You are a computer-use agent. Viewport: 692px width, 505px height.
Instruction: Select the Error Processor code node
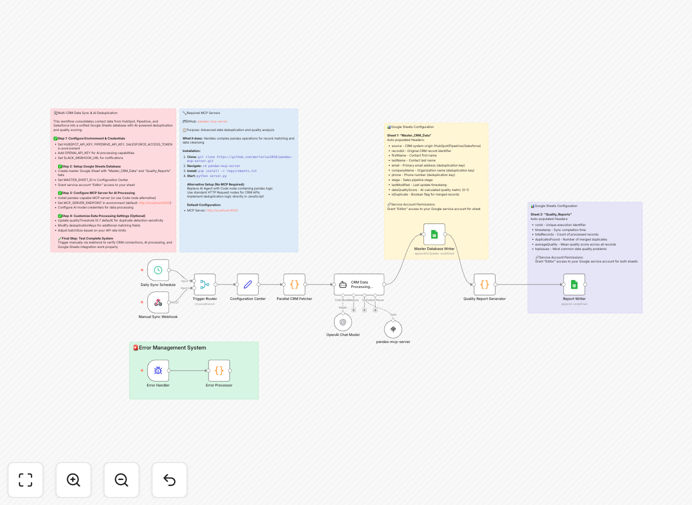click(x=219, y=370)
